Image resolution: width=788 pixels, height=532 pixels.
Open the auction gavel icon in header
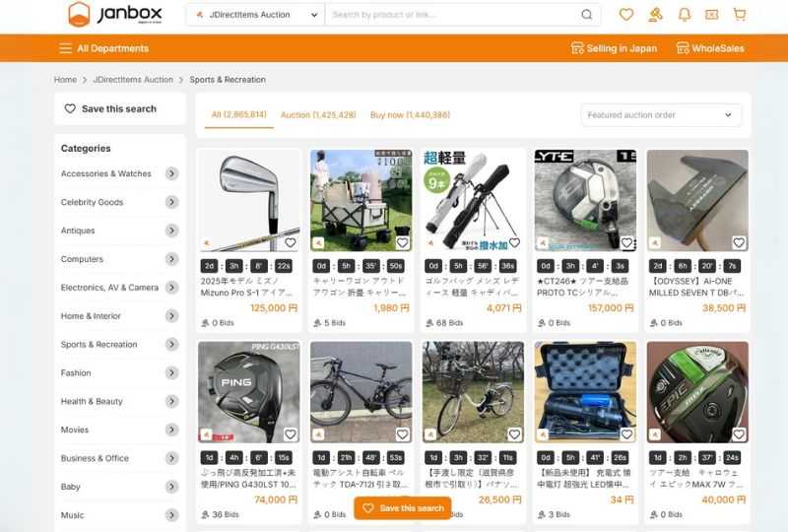[x=655, y=14]
